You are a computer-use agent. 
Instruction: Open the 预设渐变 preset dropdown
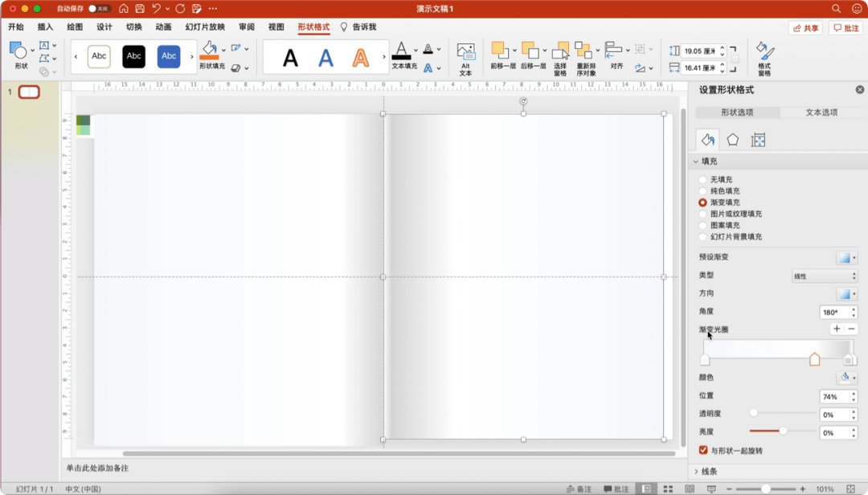point(846,258)
